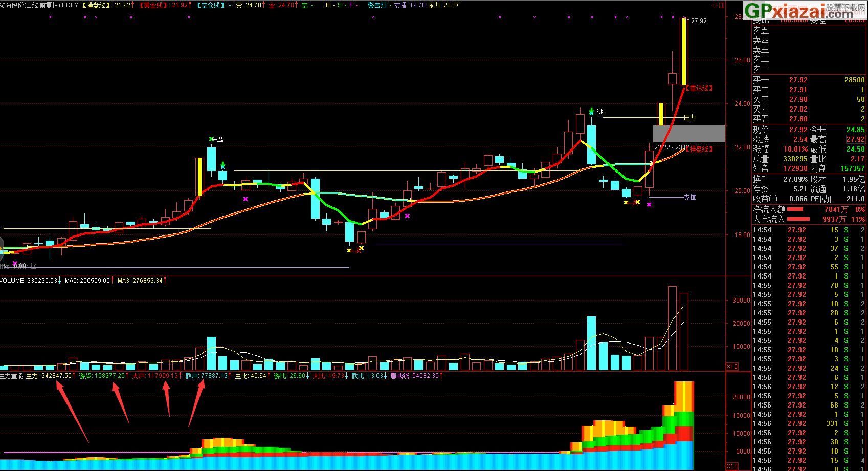
Task: Click the rectangle icon beside the diamond icon
Action: pyautogui.click(x=722, y=5)
